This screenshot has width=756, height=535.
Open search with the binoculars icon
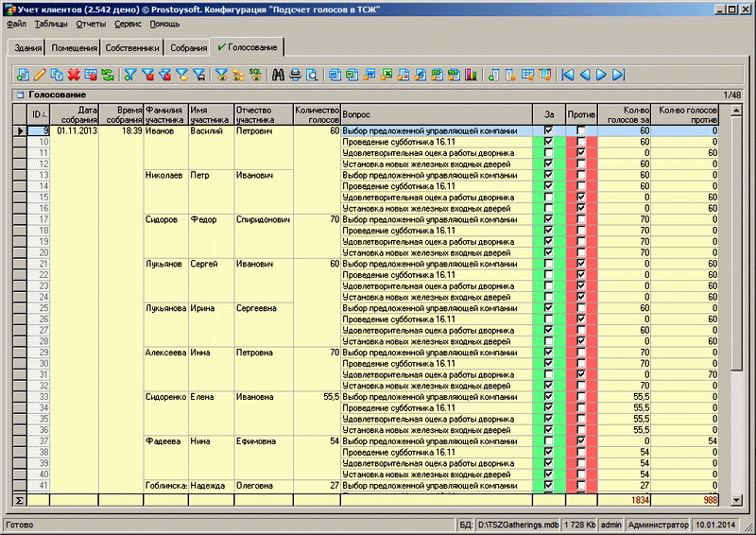[279, 75]
